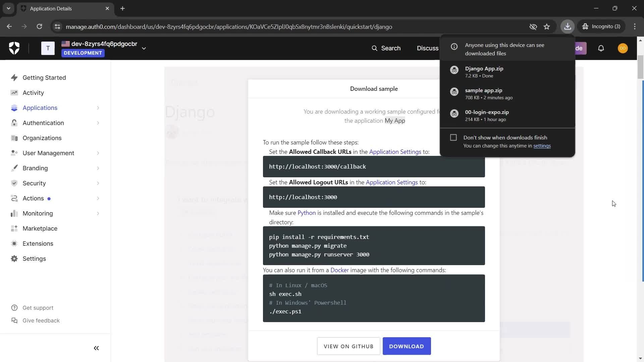Collapse the sidebar with double chevron
The height and width of the screenshot is (362, 644).
pyautogui.click(x=96, y=348)
